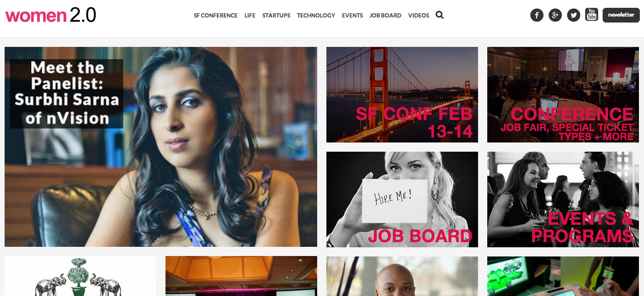Subscribe via the newsletter button

pos(621,15)
